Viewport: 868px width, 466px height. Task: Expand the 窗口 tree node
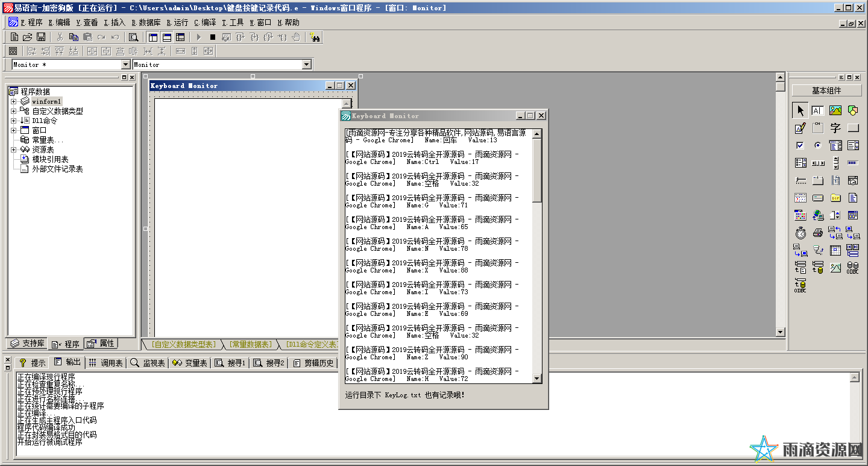pyautogui.click(x=13, y=130)
